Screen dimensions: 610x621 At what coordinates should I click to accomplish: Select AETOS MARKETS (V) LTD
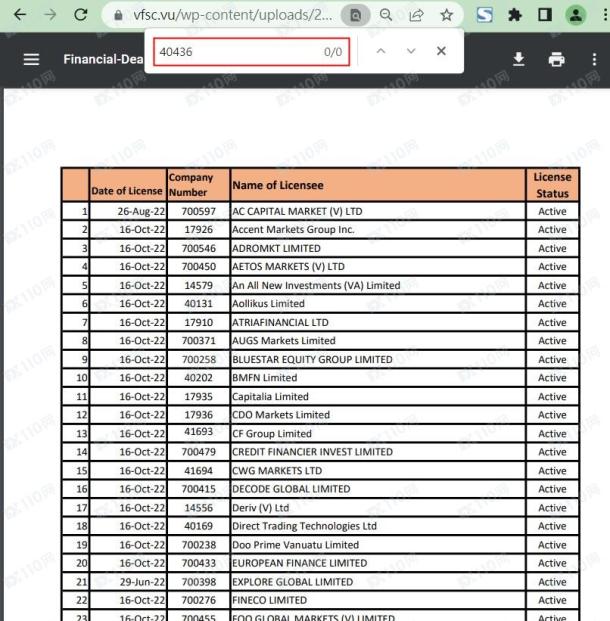tap(288, 267)
